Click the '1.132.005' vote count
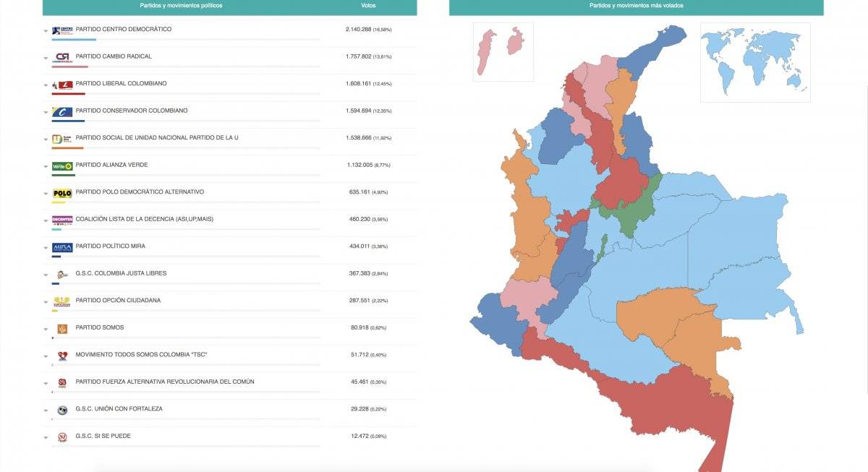 (359, 165)
